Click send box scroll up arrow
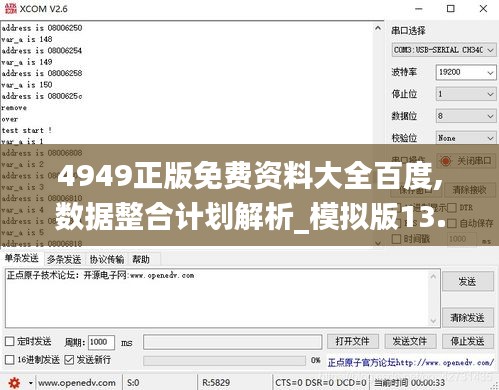This screenshot has height=390, width=499. [433, 276]
